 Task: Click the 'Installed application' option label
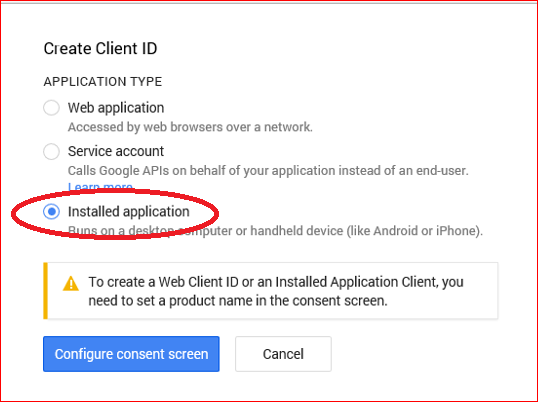click(x=129, y=212)
